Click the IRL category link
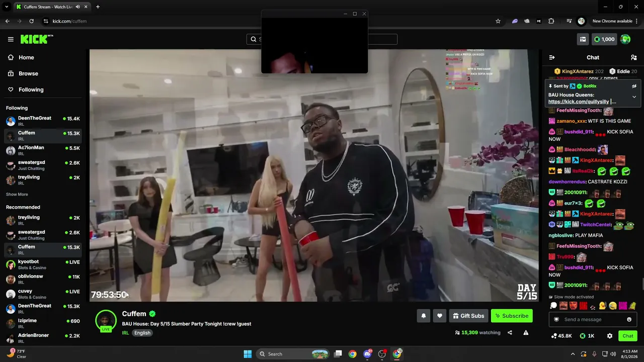 (x=125, y=333)
